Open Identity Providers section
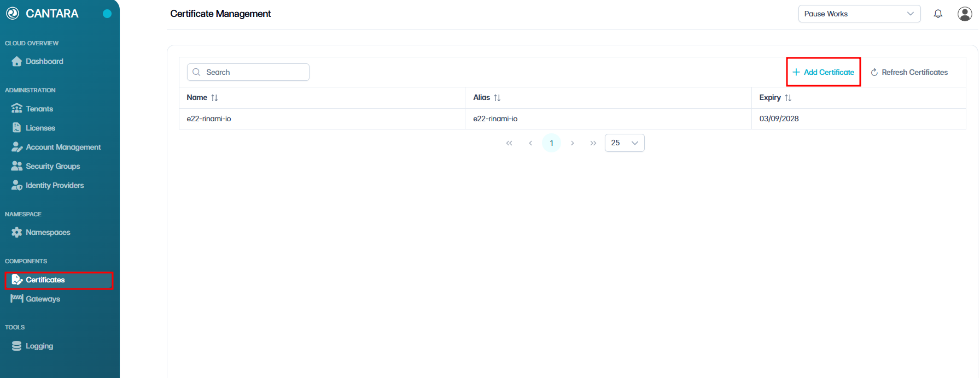Image resolution: width=980 pixels, height=378 pixels. (x=55, y=185)
